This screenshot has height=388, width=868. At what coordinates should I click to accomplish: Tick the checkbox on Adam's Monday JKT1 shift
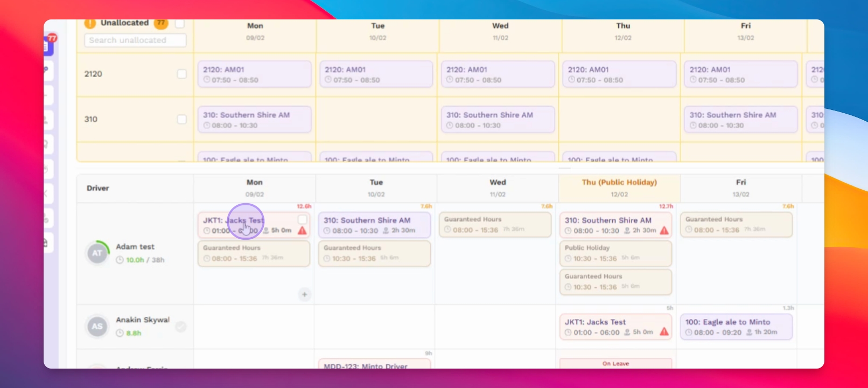pos(303,219)
